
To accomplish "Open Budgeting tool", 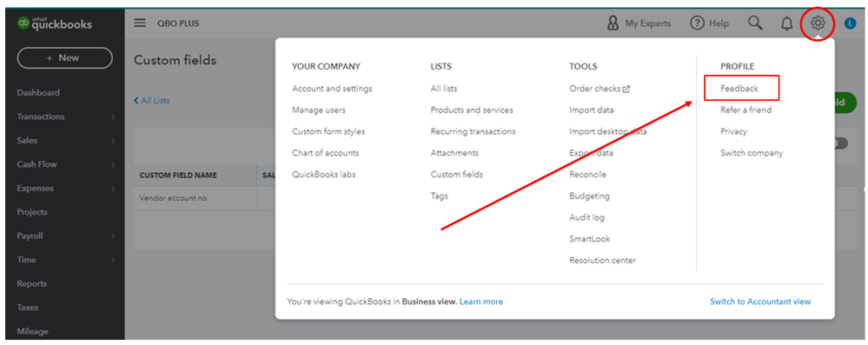I will [x=590, y=196].
